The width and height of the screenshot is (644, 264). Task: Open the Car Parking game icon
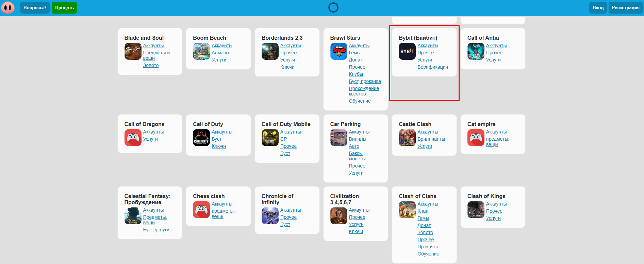pos(339,138)
